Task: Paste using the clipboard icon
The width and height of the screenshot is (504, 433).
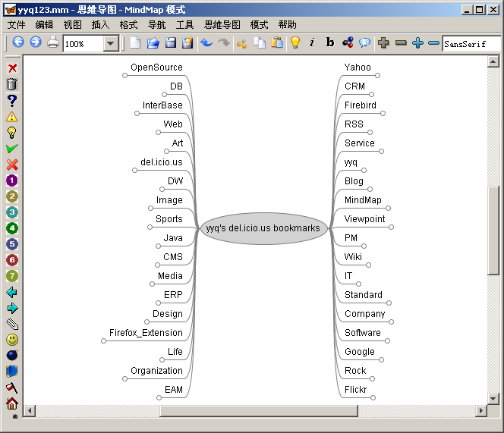Action: (x=277, y=42)
